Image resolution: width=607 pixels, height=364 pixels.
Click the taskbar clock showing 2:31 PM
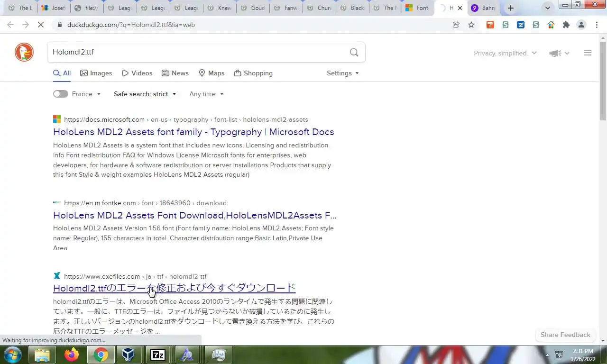583,355
